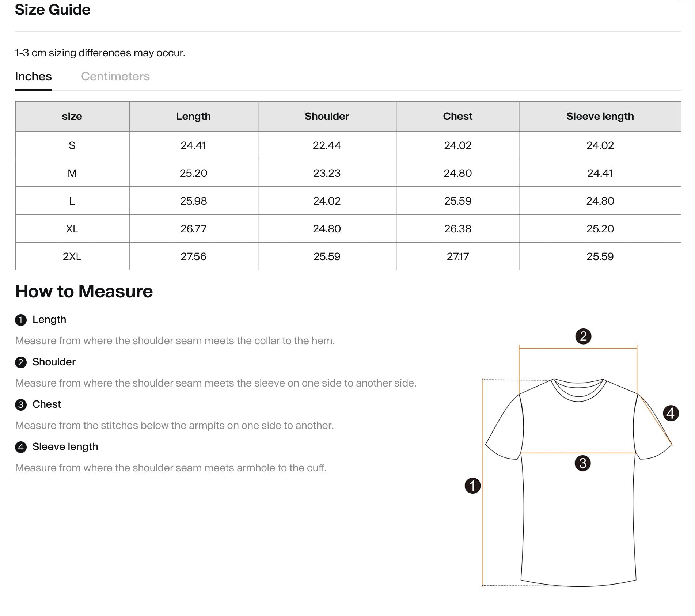Click the row for size 2XL
Screen dimensions: 695x616
[72, 257]
